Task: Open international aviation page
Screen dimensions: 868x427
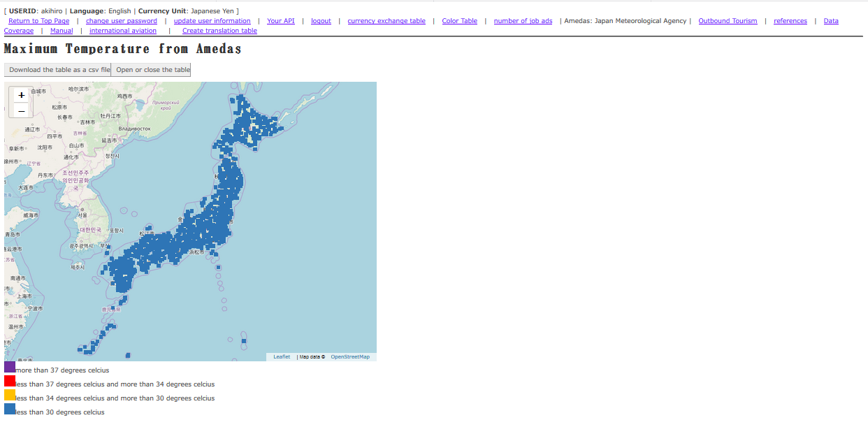Action: click(123, 31)
